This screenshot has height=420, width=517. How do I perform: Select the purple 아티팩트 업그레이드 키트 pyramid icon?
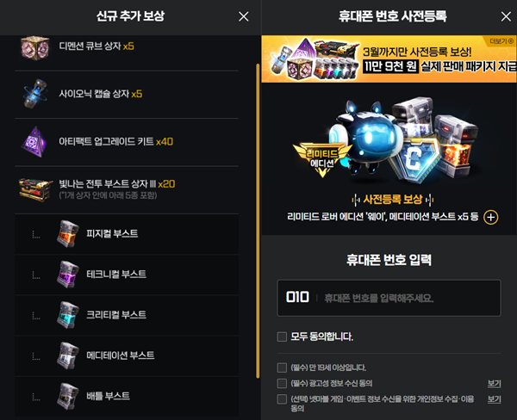34,141
